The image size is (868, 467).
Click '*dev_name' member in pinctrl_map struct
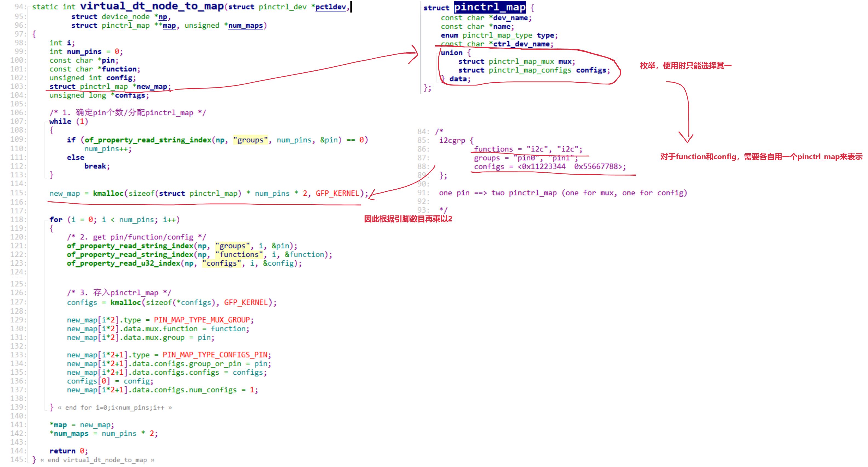(508, 18)
